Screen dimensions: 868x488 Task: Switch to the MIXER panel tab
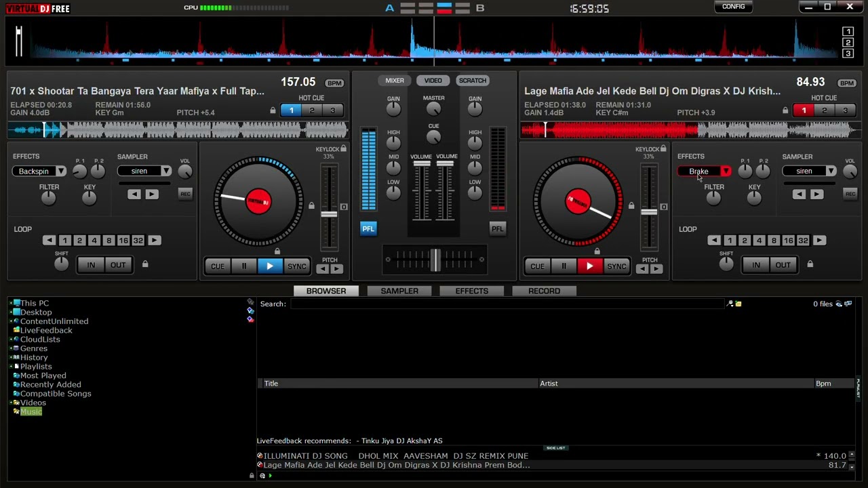[395, 81]
